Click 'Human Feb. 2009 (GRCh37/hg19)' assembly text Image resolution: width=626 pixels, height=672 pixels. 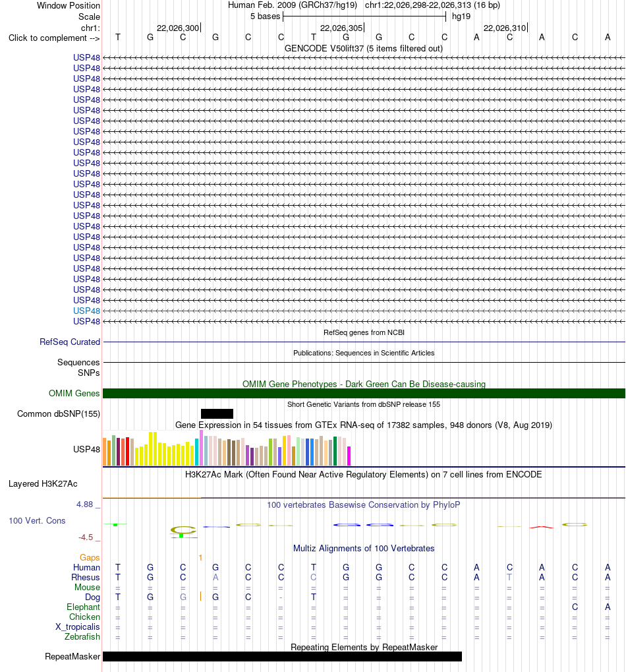(x=292, y=5)
